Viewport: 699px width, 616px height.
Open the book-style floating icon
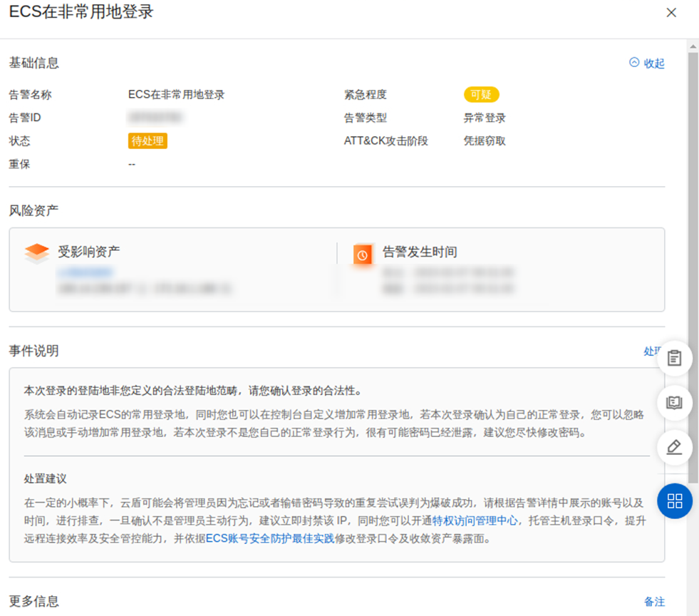674,402
